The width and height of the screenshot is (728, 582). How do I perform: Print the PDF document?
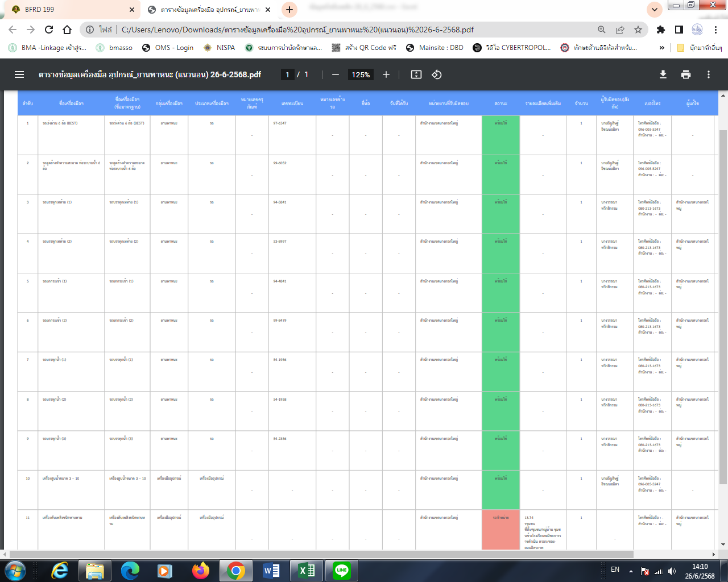tap(686, 74)
